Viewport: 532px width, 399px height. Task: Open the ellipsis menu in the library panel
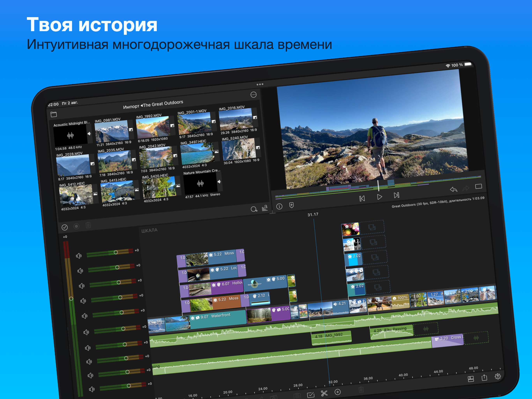(253, 94)
